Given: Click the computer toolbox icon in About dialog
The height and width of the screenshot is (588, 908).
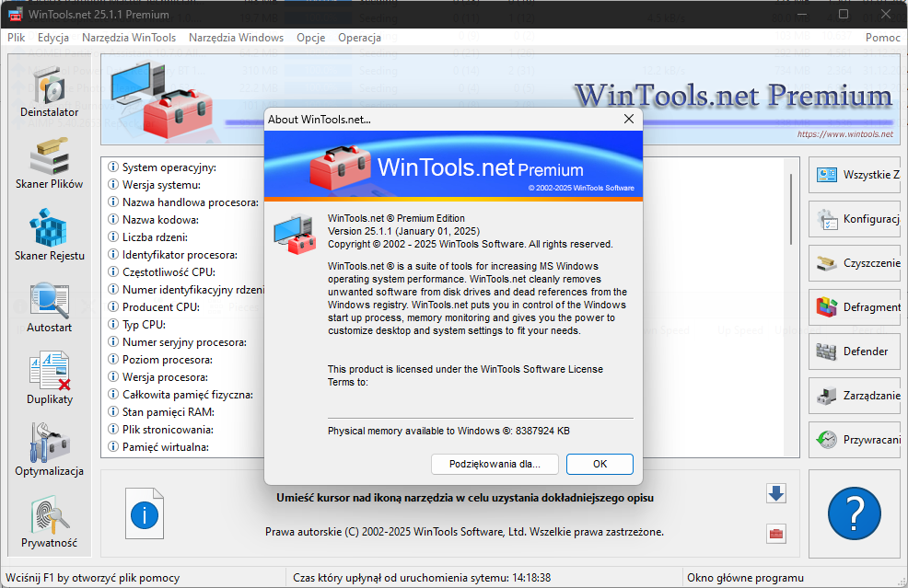Looking at the screenshot, I should click(x=295, y=235).
